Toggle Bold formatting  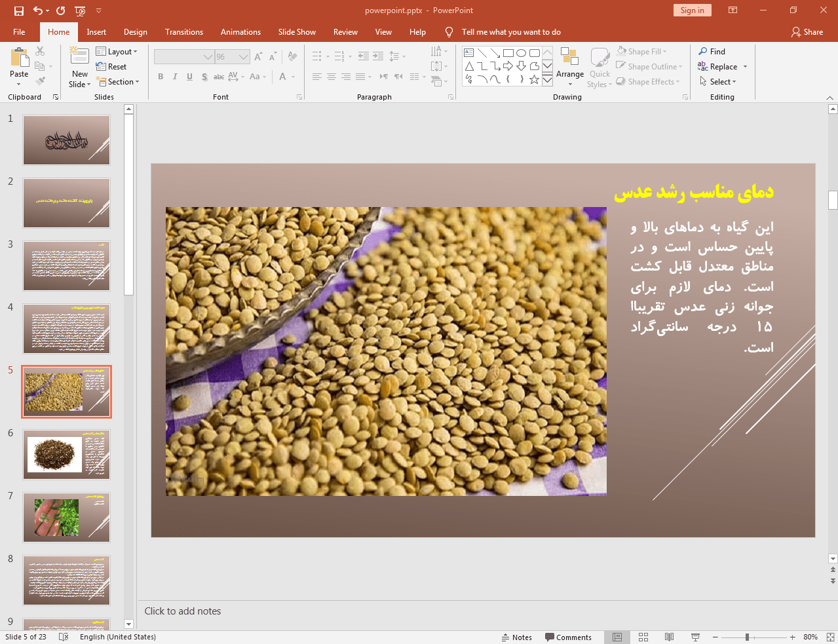tap(161, 77)
